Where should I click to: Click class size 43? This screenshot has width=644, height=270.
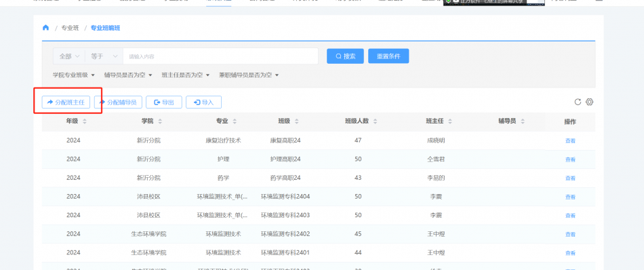pos(358,178)
